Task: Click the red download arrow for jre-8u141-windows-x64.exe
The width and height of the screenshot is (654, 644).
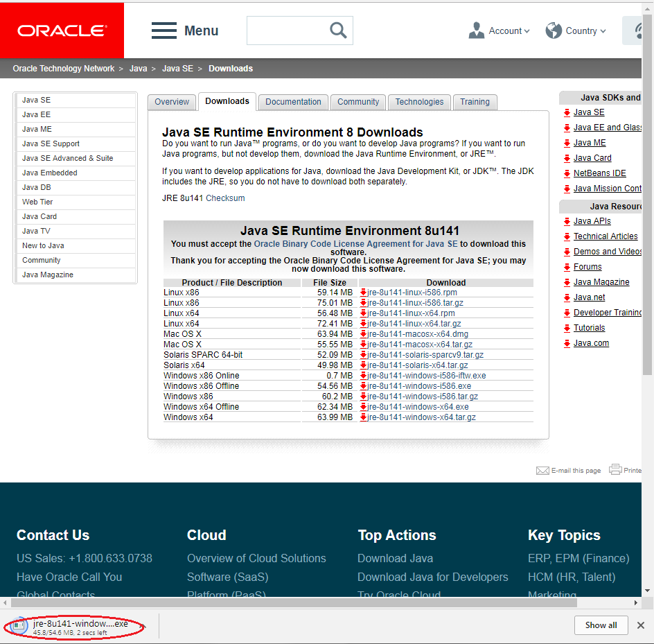Action: click(x=363, y=407)
